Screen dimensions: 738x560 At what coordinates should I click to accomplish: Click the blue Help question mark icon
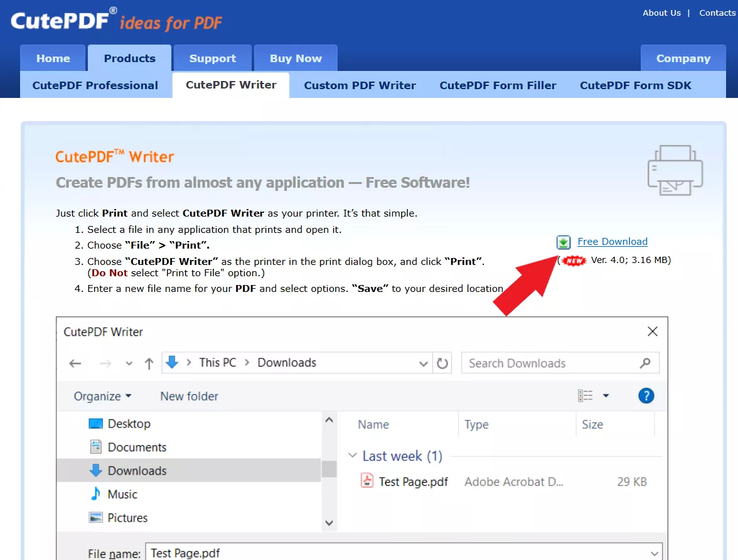646,396
